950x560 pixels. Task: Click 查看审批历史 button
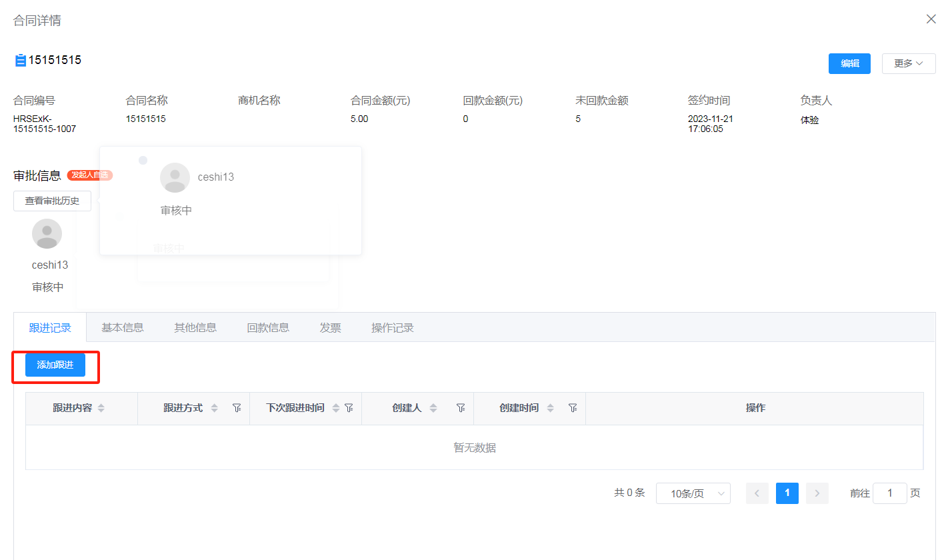[52, 201]
